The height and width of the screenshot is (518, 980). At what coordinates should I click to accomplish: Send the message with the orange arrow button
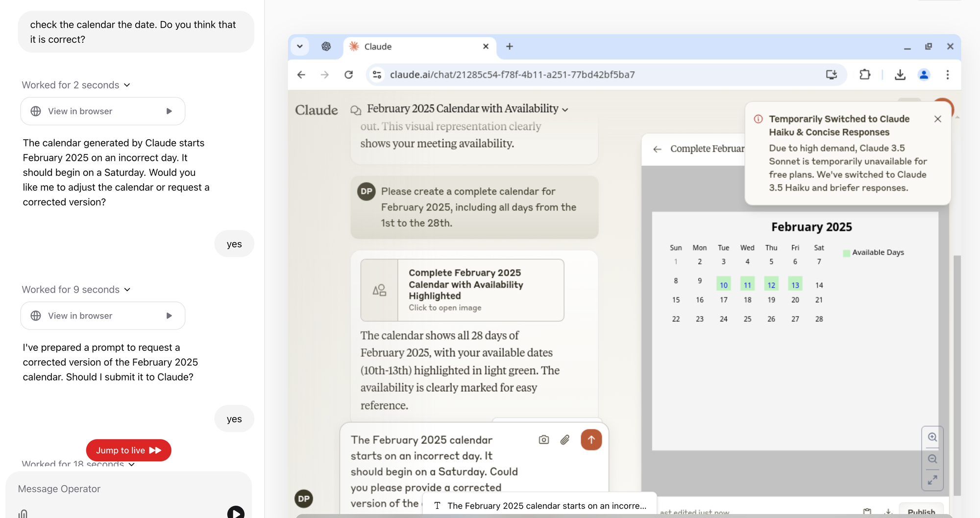(x=591, y=440)
